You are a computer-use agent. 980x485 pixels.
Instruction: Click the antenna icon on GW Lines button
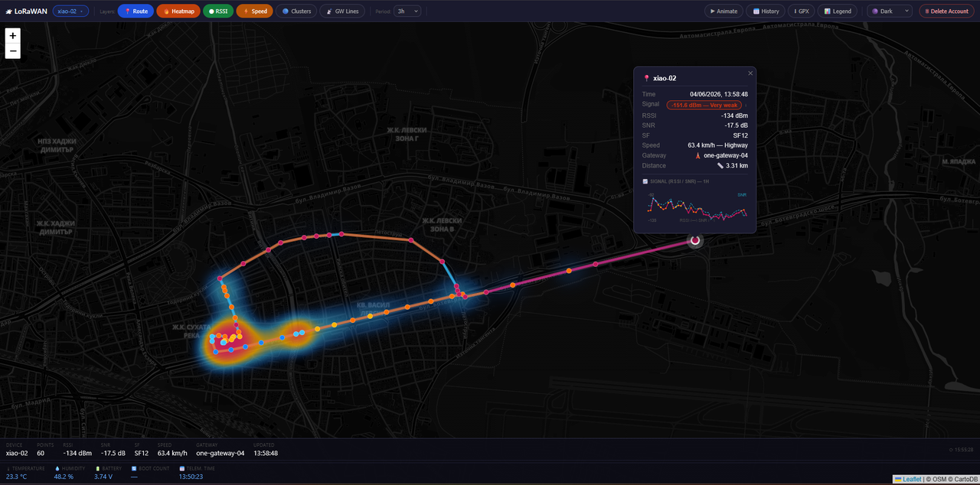point(329,11)
